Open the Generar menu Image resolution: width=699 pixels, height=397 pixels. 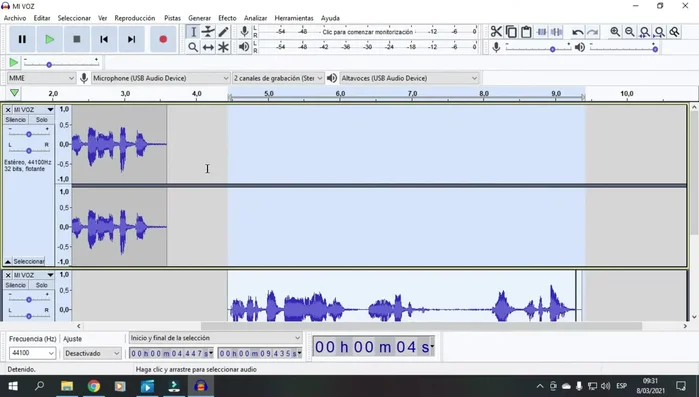199,18
